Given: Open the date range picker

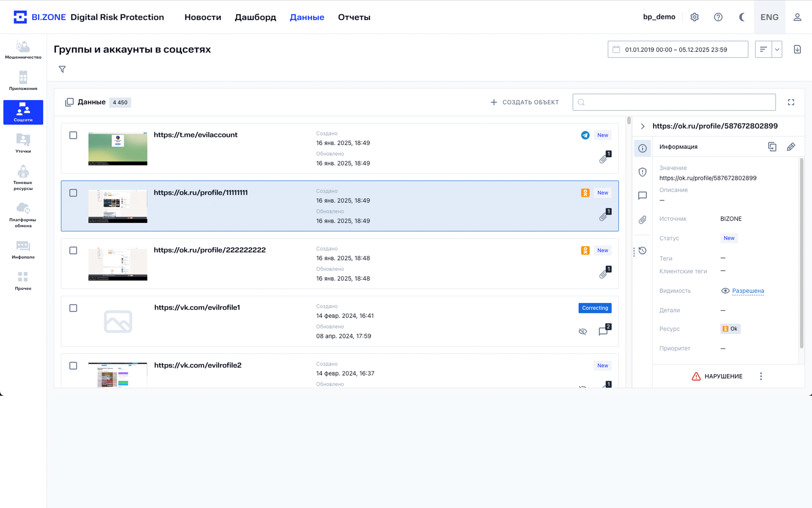Looking at the screenshot, I should pyautogui.click(x=677, y=49).
